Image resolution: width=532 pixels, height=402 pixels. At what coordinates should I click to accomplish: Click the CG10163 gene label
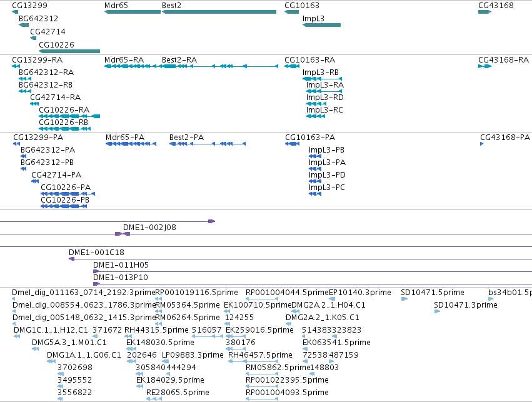[x=301, y=6]
